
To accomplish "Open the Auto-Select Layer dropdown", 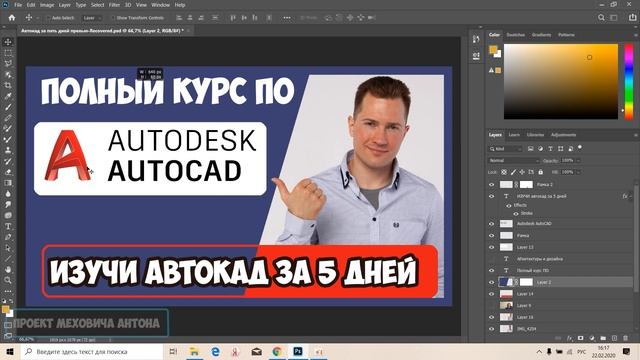I will click(x=91, y=18).
